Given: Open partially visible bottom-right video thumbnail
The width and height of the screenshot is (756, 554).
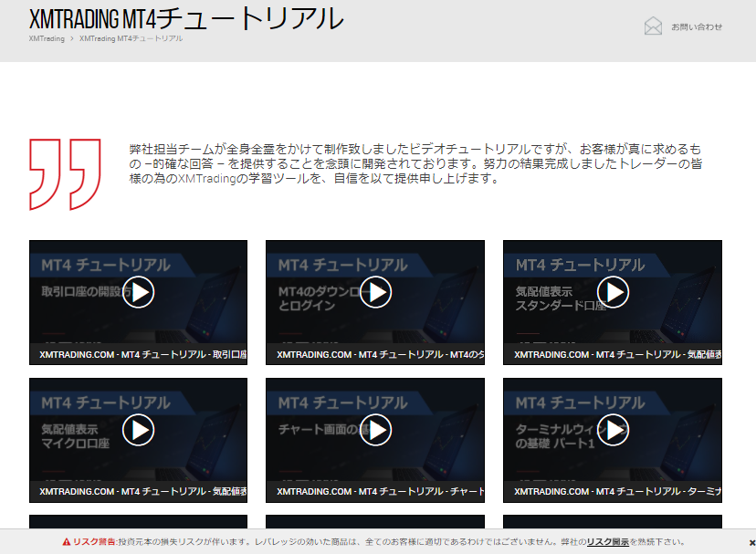Looking at the screenshot, I should 613,522.
